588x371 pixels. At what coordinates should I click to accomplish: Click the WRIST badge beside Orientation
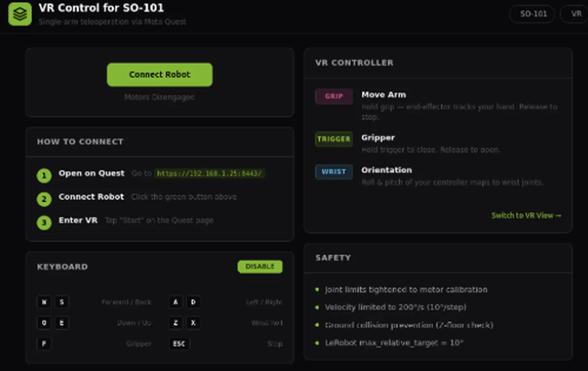click(334, 172)
